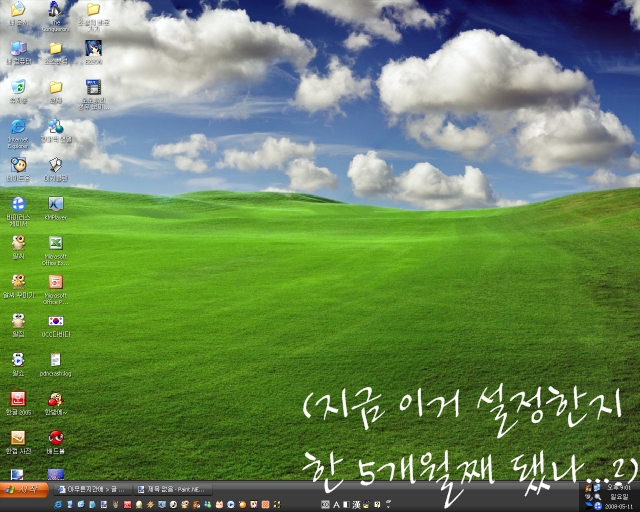Launch The Conquerors game shortcut
The image size is (640, 512).
pos(56,10)
